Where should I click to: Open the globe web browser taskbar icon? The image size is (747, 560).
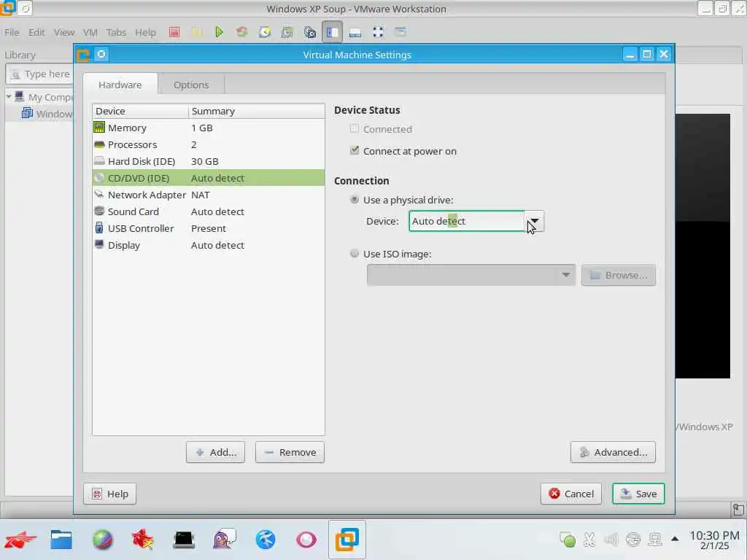(102, 540)
